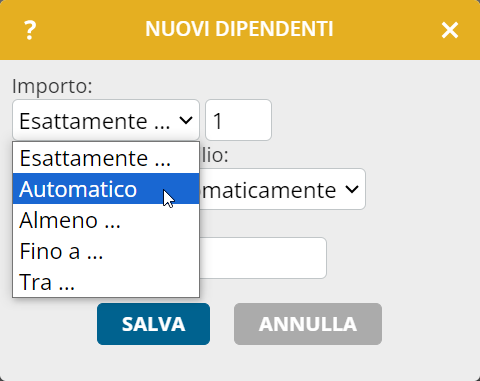The width and height of the screenshot is (480, 381).
Task: Select 'Fino a ...' in the list
Action: [x=106, y=251]
